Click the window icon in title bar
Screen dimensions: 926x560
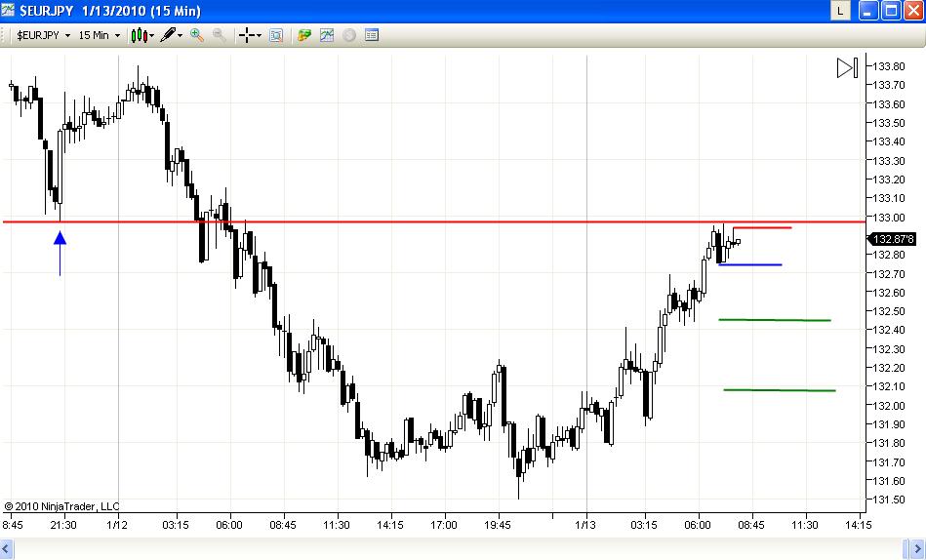click(8, 10)
